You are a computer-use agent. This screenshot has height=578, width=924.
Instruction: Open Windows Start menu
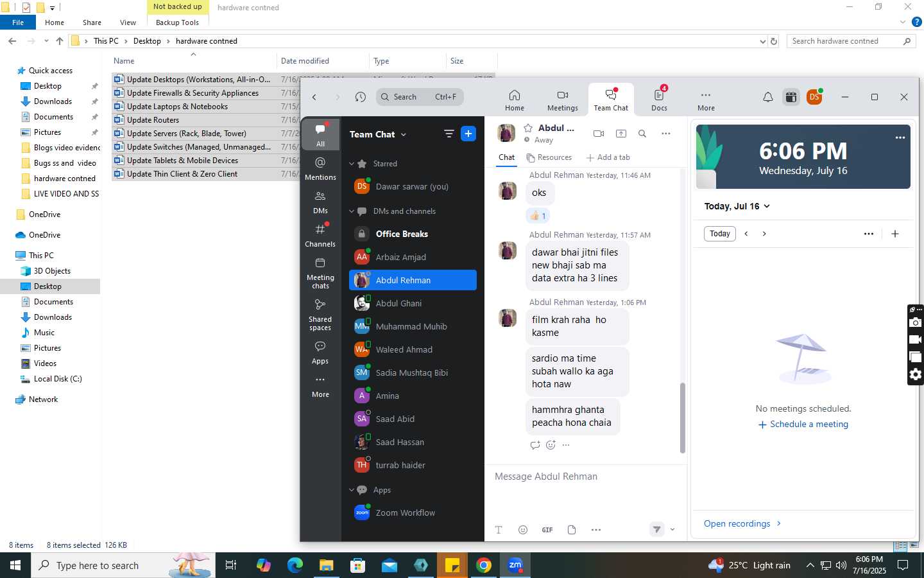(x=15, y=566)
